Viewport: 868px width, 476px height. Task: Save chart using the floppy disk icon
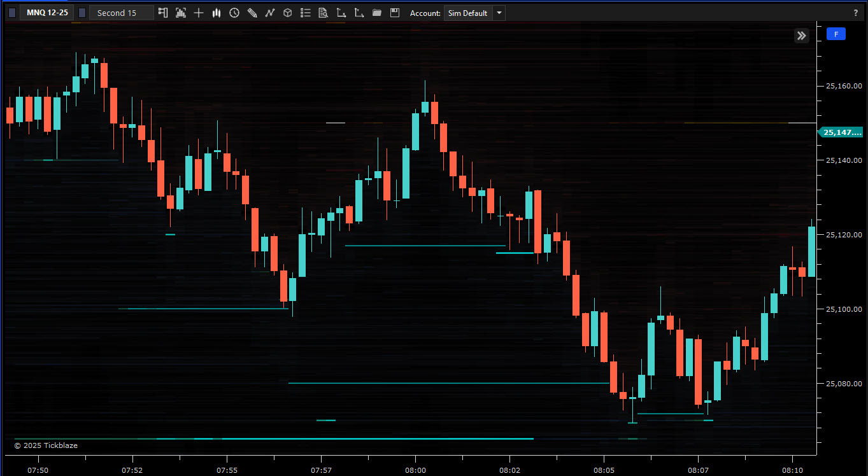click(x=395, y=13)
